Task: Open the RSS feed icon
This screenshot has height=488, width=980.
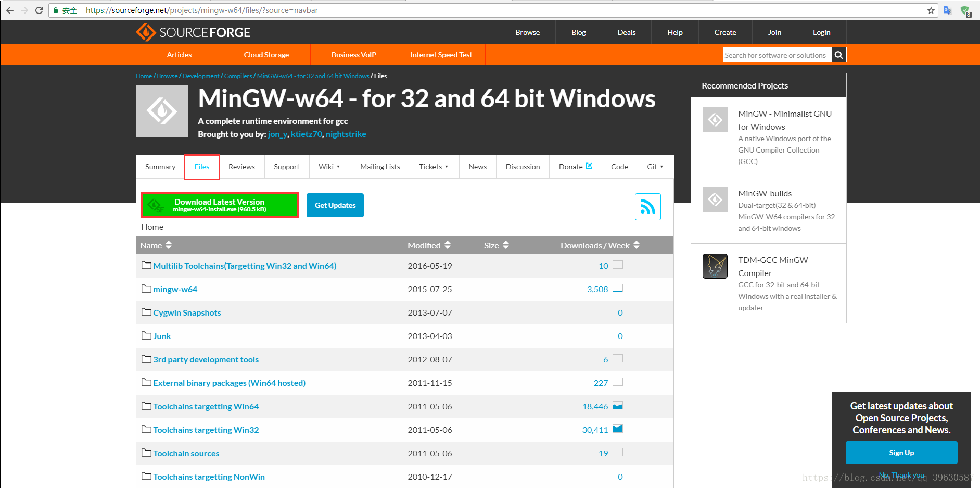Action: click(648, 207)
